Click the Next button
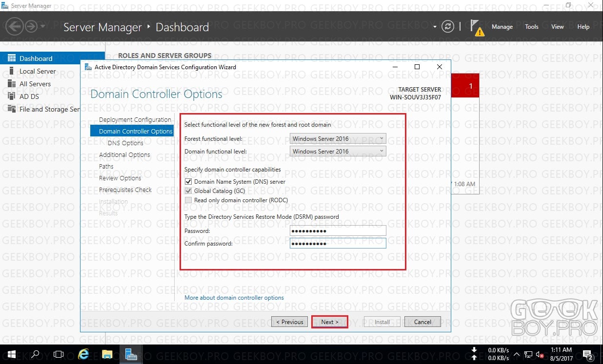 (x=330, y=322)
